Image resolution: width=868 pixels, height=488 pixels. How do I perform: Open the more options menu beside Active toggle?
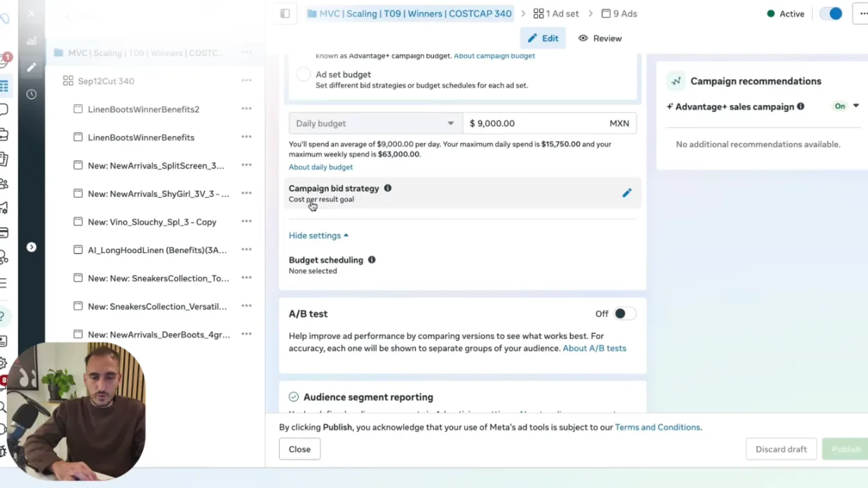click(862, 13)
